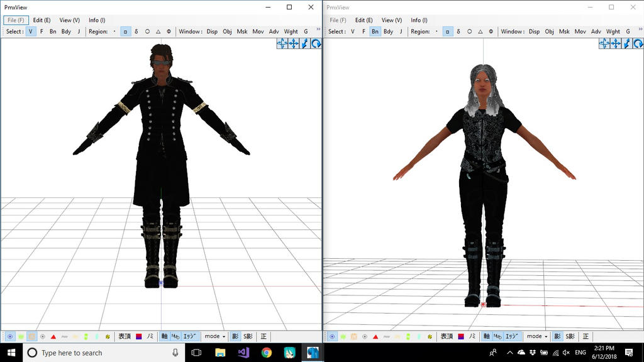Click the rotate view icon in left viewport
644x362 pixels.
(316, 43)
